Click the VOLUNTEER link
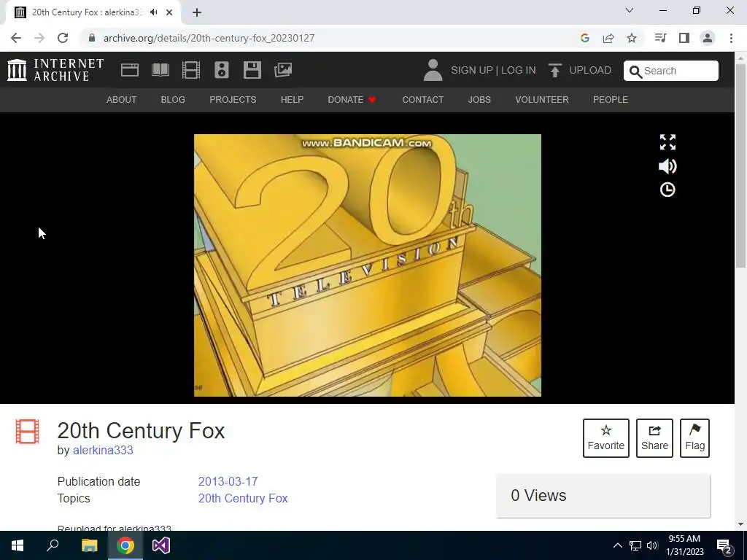 click(x=542, y=99)
